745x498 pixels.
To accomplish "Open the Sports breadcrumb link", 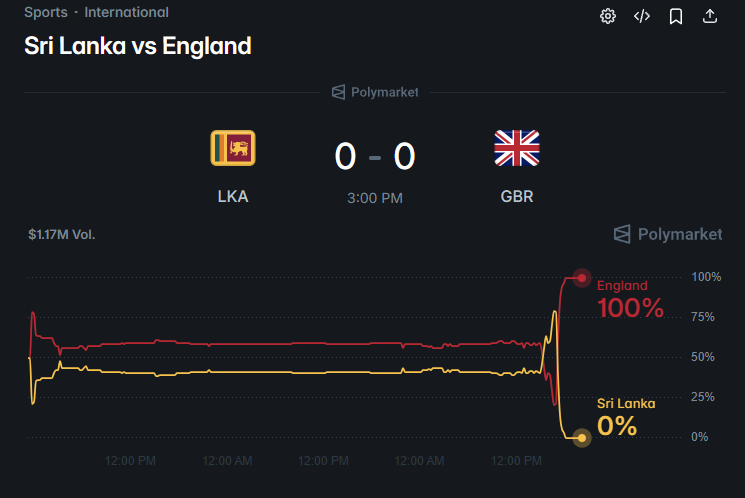I will tap(46, 12).
